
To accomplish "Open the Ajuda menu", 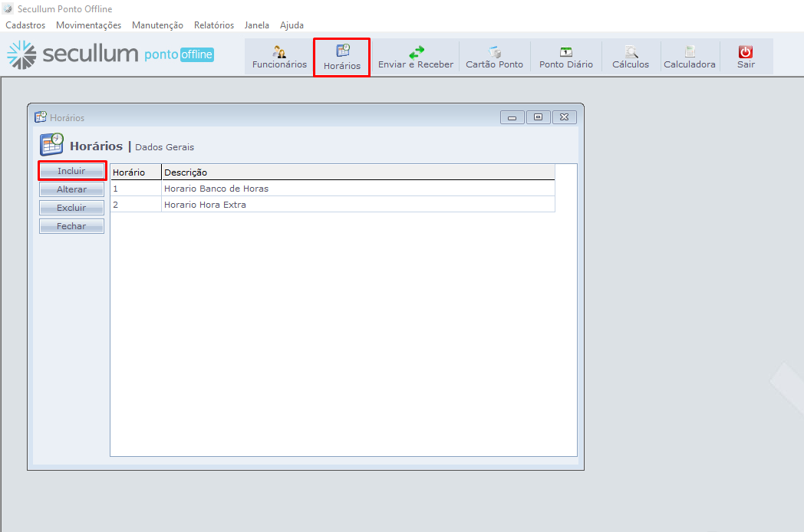I will pos(292,25).
